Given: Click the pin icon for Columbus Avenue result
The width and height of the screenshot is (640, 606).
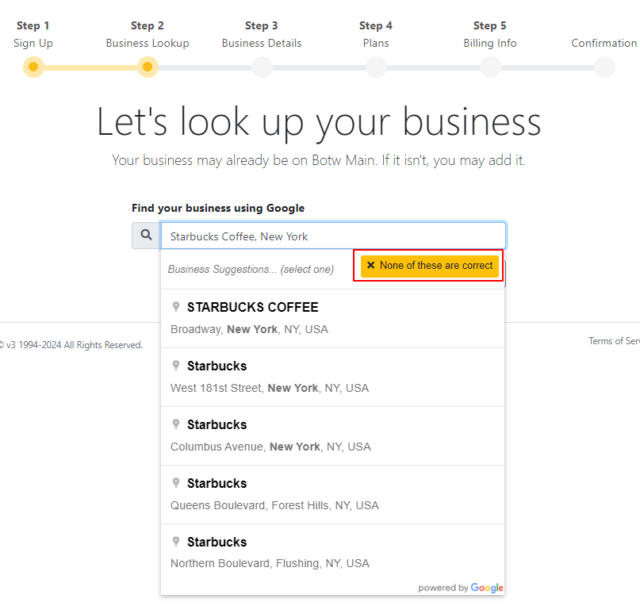Looking at the screenshot, I should (x=176, y=424).
